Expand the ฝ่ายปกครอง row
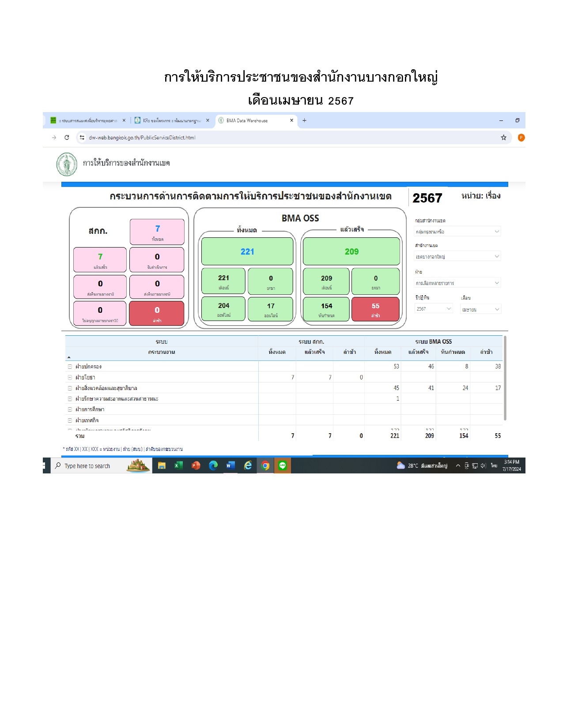This screenshot has width=563, height=728. pyautogui.click(x=70, y=367)
